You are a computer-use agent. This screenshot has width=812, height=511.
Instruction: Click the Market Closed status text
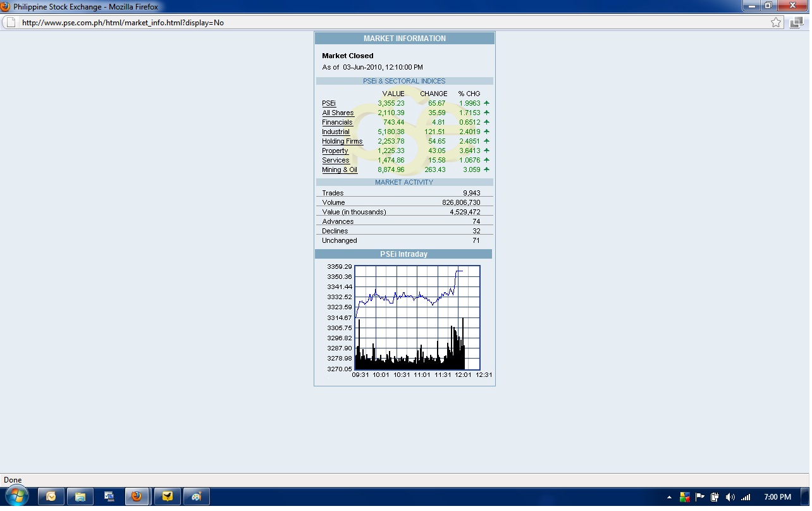tap(348, 56)
